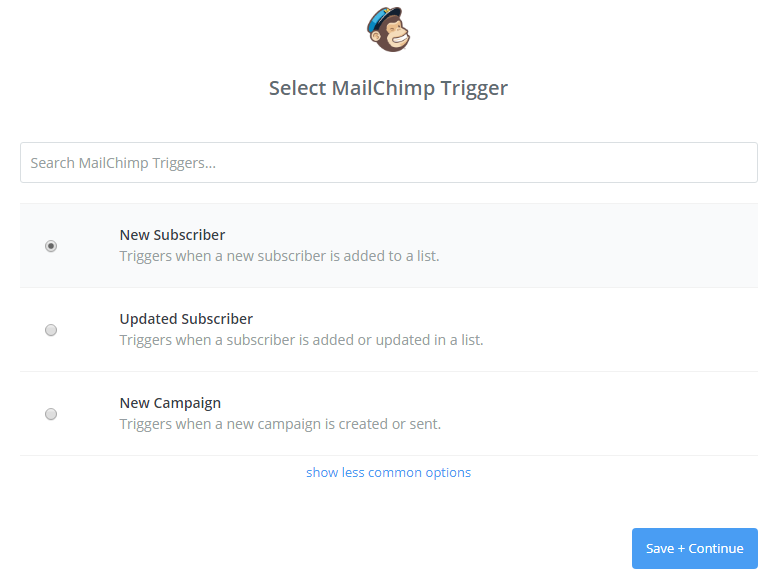Click the New Subscriber title text
Viewport: 775px width, 583px height.
[x=172, y=235]
